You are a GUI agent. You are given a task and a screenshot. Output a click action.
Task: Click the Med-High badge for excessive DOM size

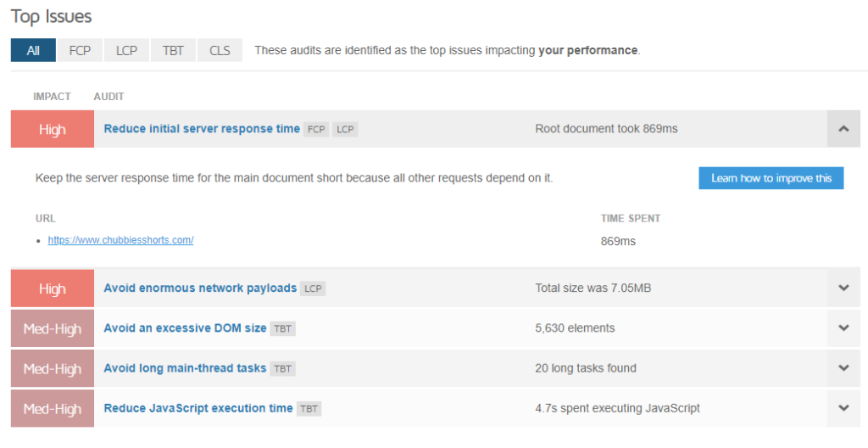pyautogui.click(x=53, y=328)
